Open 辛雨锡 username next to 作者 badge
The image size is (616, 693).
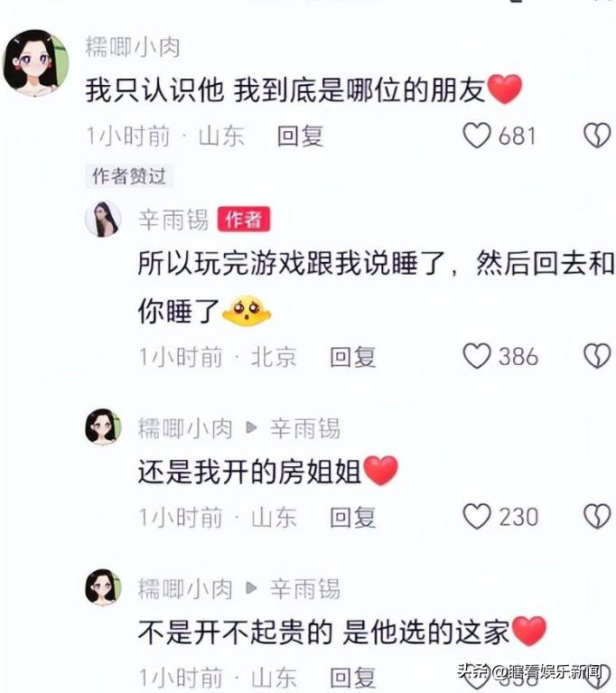[173, 220]
